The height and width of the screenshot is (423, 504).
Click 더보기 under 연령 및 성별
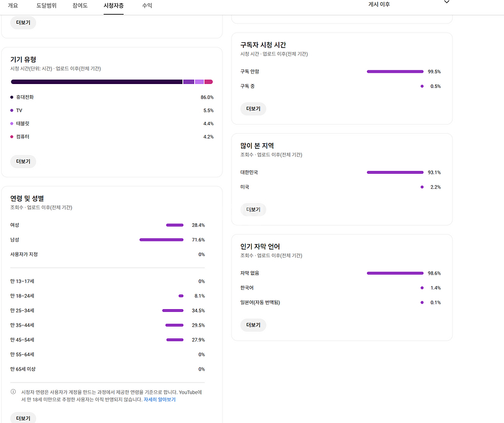23,418
